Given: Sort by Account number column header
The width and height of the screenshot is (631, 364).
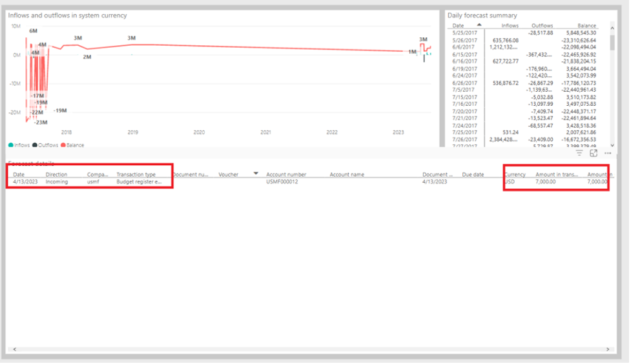Looking at the screenshot, I should 286,174.
